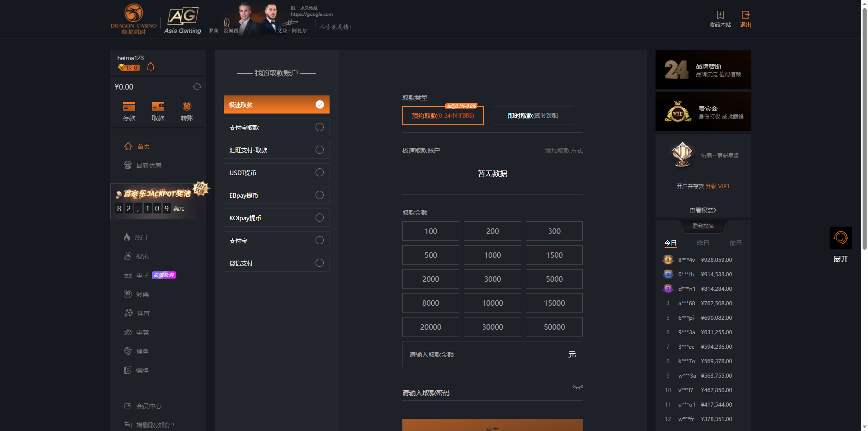Image resolution: width=868 pixels, height=431 pixels.
Task: Choose the 微信支付 radio option
Action: [319, 263]
